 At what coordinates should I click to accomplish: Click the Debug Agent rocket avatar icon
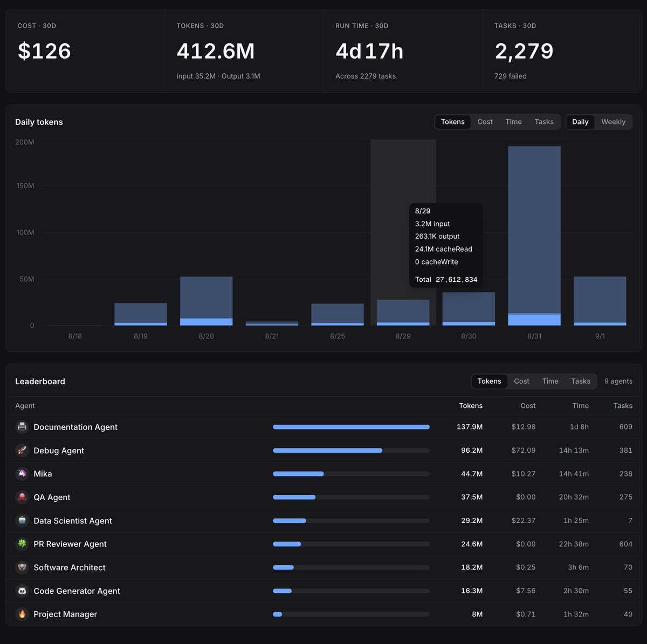click(22, 451)
